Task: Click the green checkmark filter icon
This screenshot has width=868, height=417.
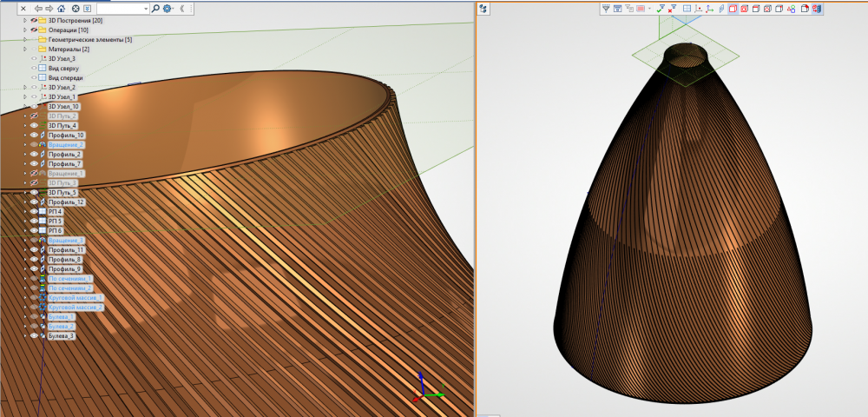Action: [x=660, y=9]
